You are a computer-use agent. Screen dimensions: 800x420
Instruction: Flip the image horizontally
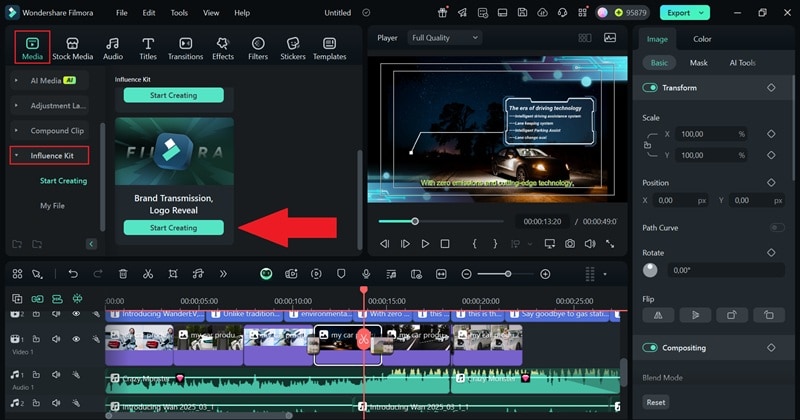click(658, 315)
